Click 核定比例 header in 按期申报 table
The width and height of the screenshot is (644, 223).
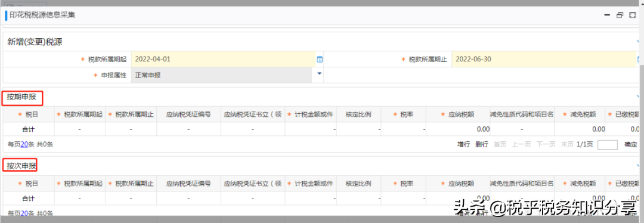(358, 114)
